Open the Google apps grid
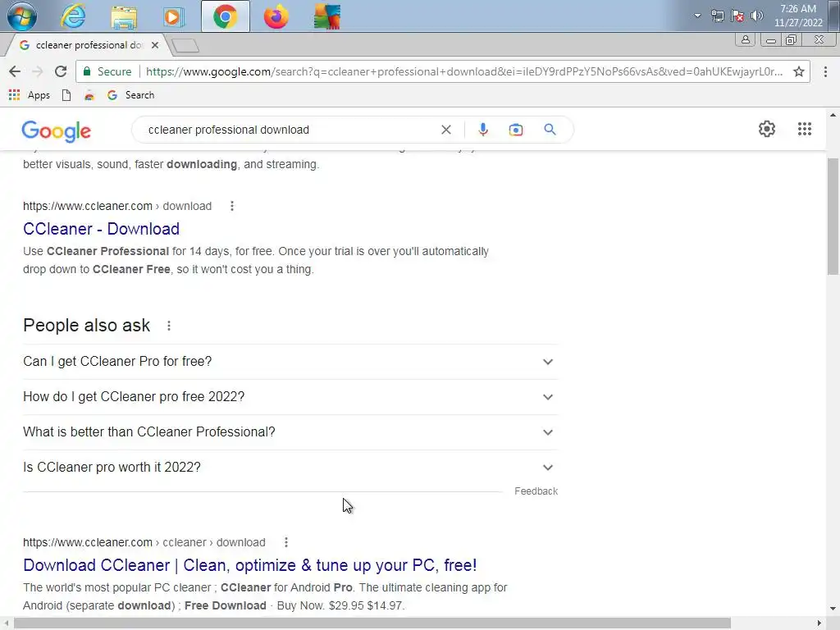840x630 pixels. click(804, 129)
